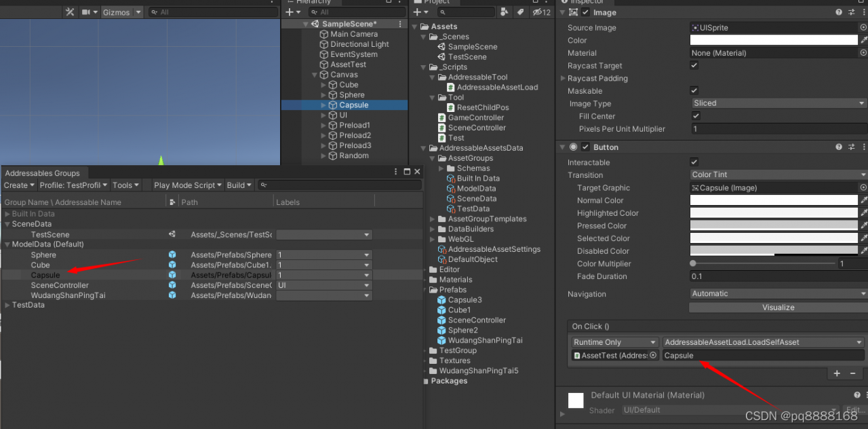Viewport: 868px width, 429px height.
Task: Use eyedropper for Highlighted Color
Action: coord(863,213)
